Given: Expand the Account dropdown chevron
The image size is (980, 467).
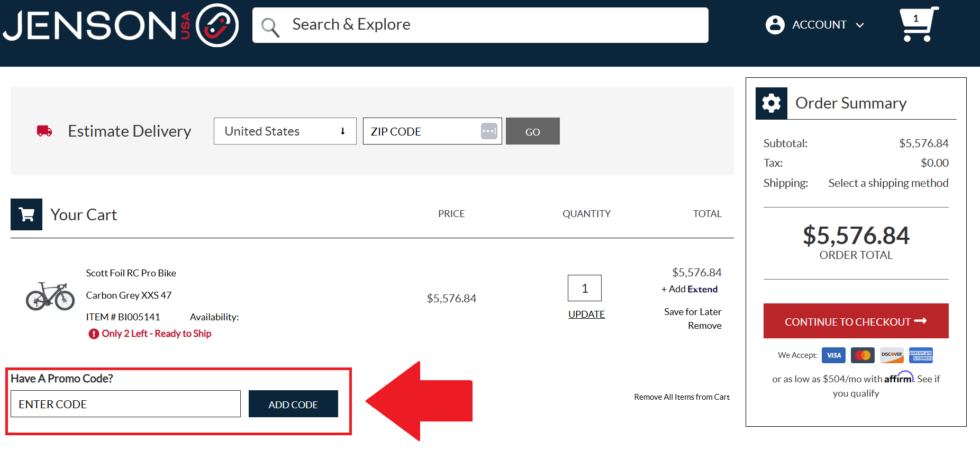Looking at the screenshot, I should (860, 25).
